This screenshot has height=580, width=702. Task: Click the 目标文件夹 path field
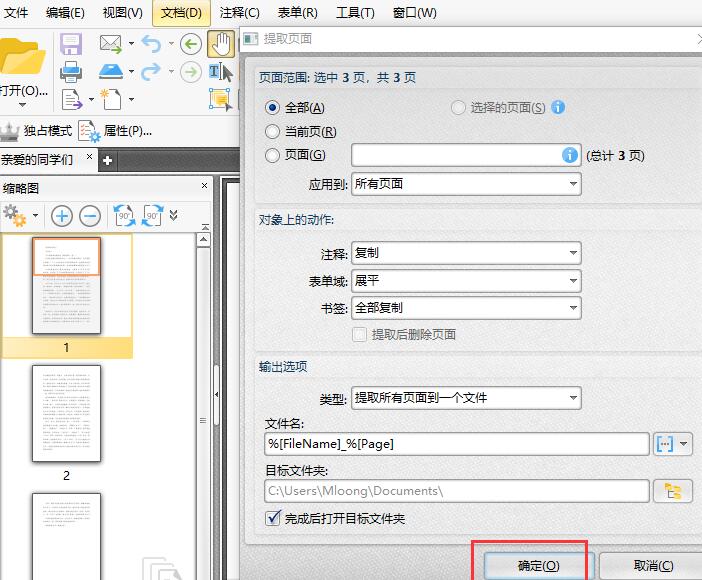coord(457,491)
